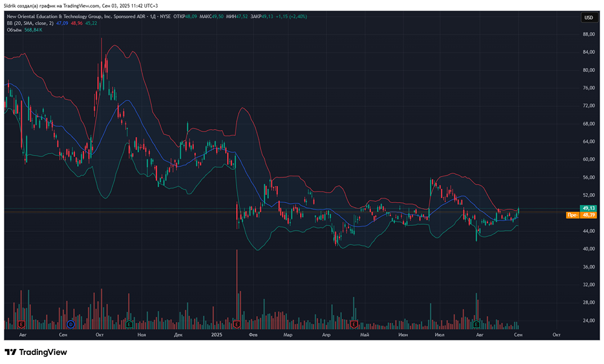Click the Май label on time axis
The image size is (604, 364).
[x=364, y=335]
